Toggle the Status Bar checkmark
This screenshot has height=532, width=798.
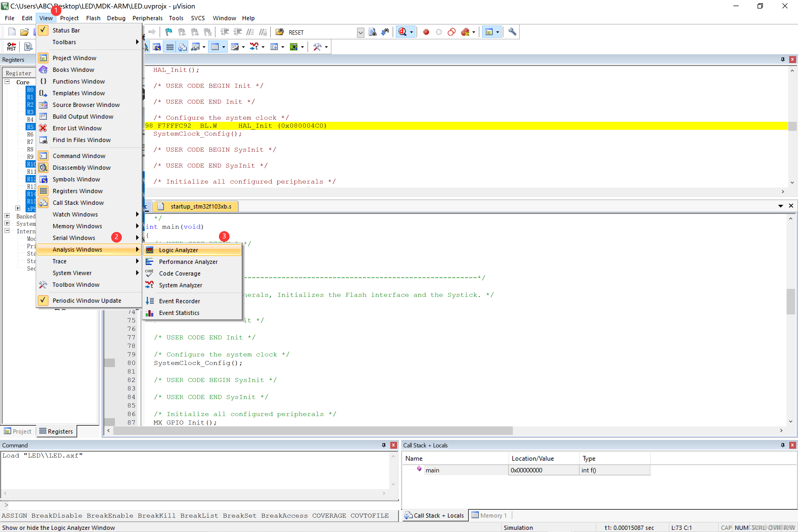(66, 30)
